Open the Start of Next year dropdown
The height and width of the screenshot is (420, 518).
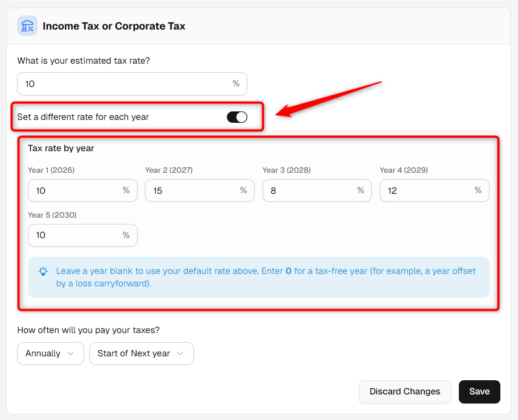pos(142,354)
